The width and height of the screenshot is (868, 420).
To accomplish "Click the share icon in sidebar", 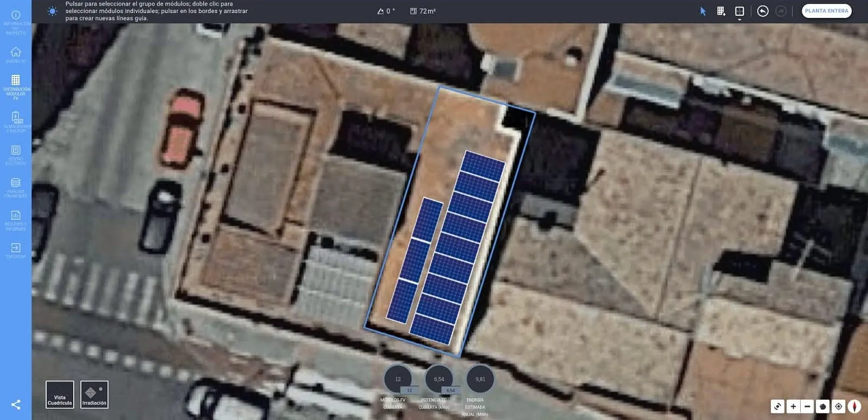I will click(16, 405).
